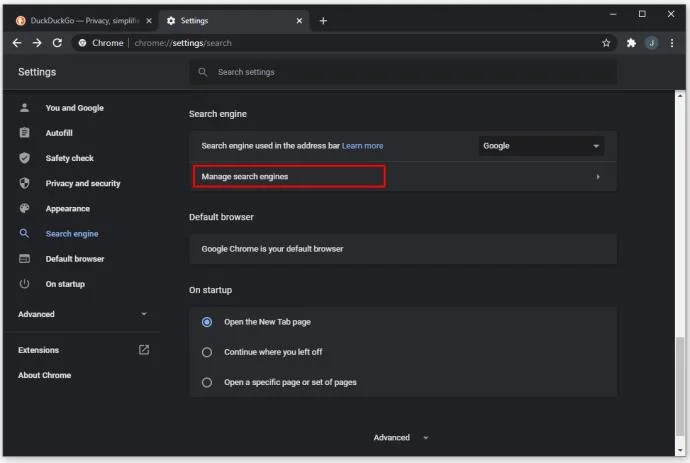Screen dimensions: 690x463
Task: Open the profile avatar J menu
Action: click(652, 43)
